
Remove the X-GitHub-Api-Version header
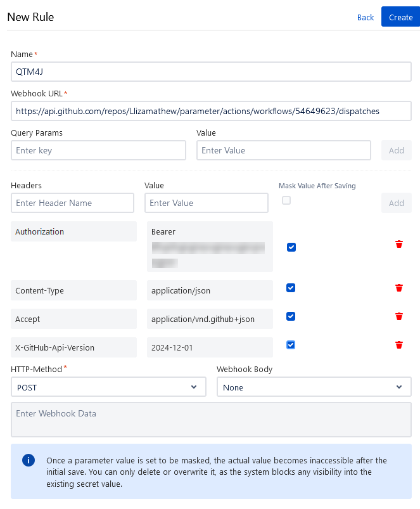(x=398, y=345)
